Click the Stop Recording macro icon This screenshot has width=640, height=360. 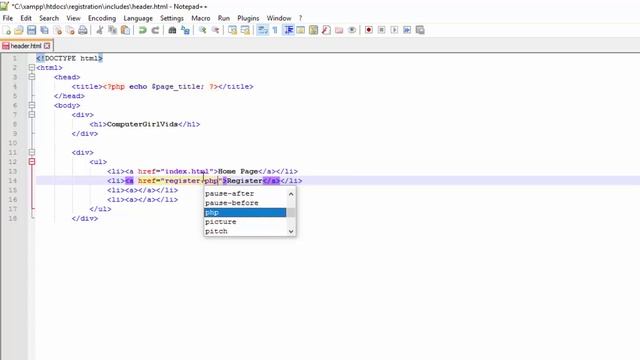click(x=381, y=30)
